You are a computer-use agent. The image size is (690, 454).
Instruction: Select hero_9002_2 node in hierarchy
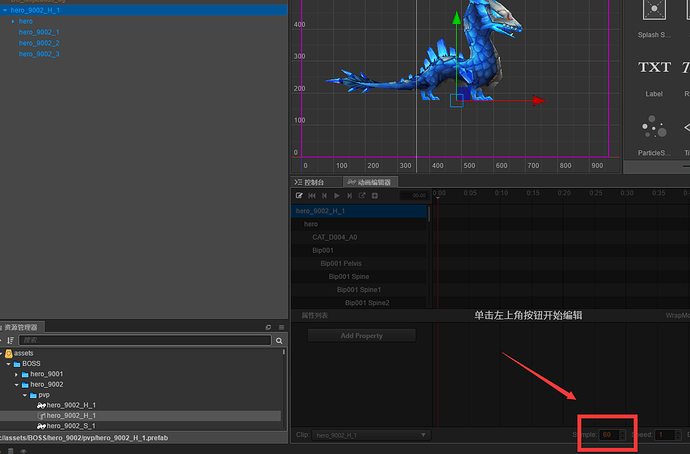coord(39,43)
